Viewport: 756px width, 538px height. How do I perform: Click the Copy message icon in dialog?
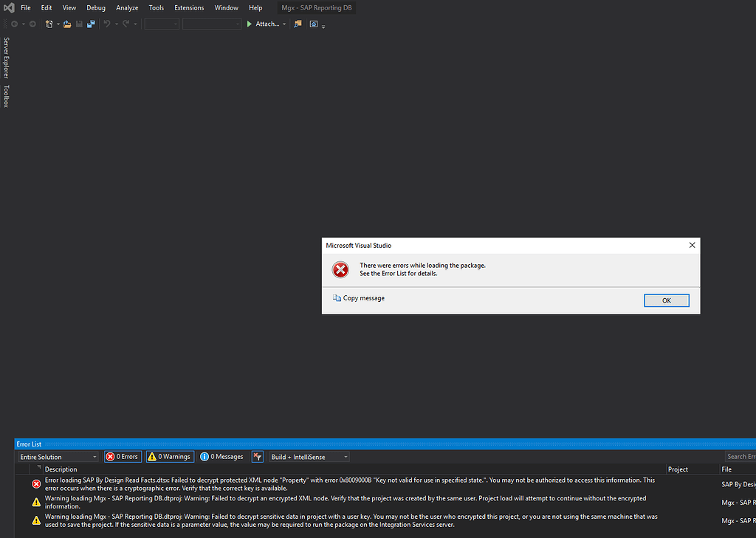[x=337, y=298]
